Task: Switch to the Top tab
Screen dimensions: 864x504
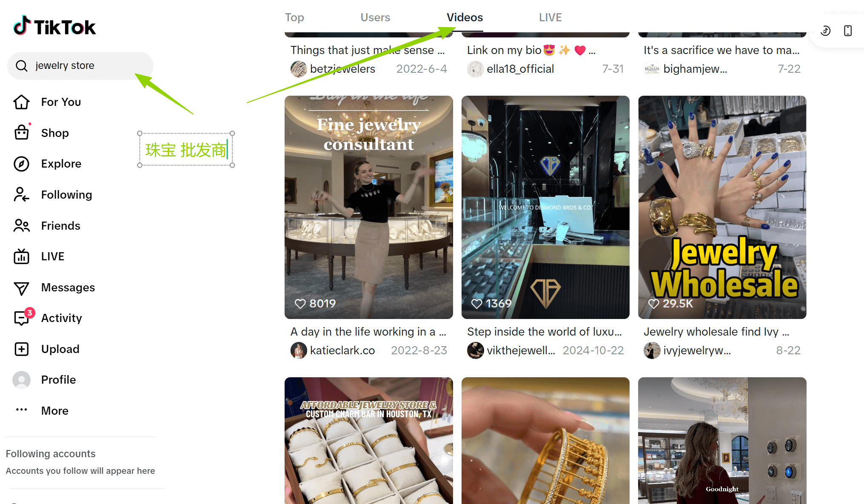Action: point(294,17)
